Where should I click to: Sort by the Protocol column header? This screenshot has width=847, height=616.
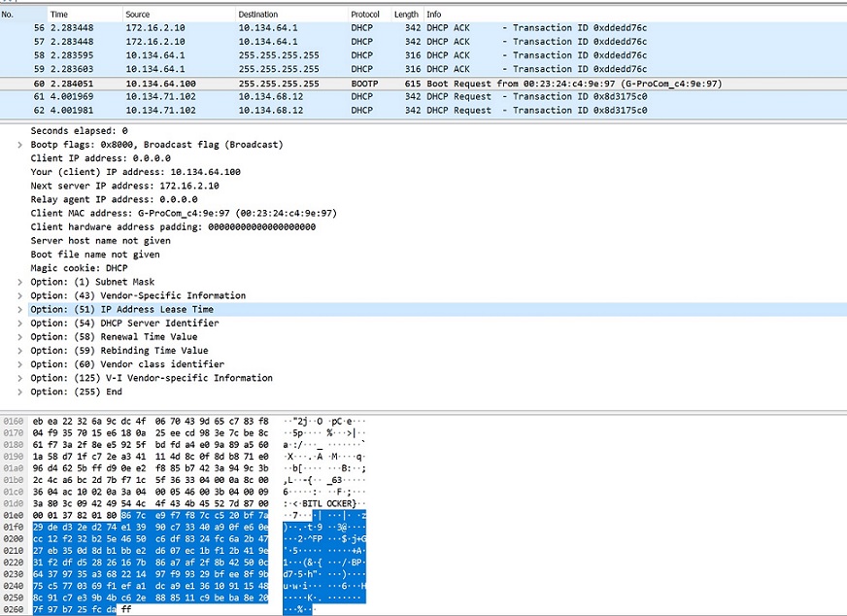click(365, 15)
